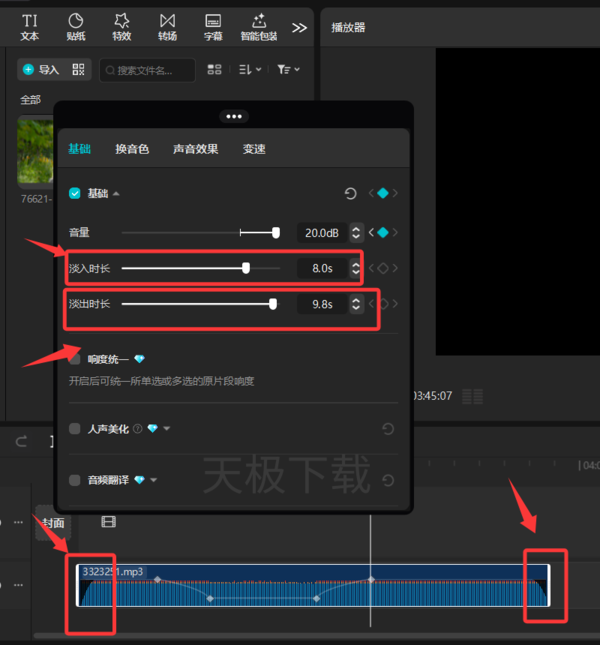
Task: Open the 智能包装 smart packaging tool
Action: (259, 28)
